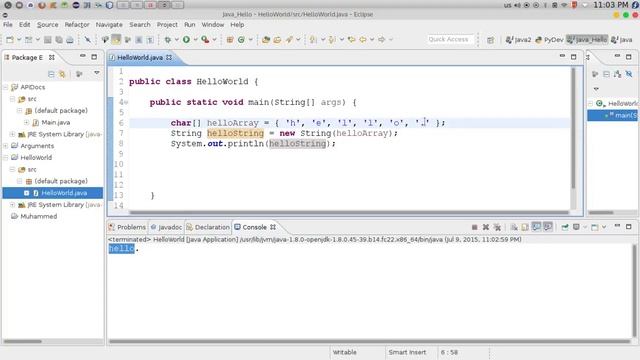Collapse All in Outline view toolbar
This screenshot has height=360, width=640.
(x=607, y=74)
